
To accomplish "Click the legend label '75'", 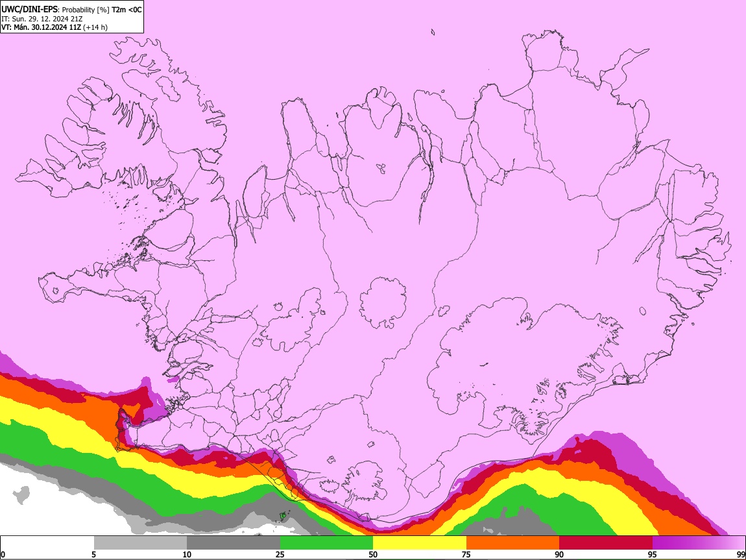I will [x=466, y=555].
